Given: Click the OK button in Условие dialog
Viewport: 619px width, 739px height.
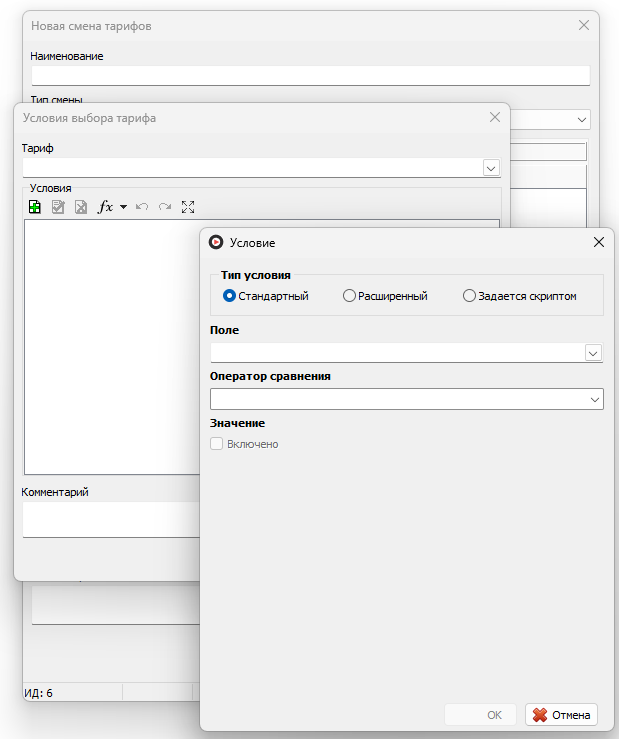Looking at the screenshot, I should (x=480, y=715).
